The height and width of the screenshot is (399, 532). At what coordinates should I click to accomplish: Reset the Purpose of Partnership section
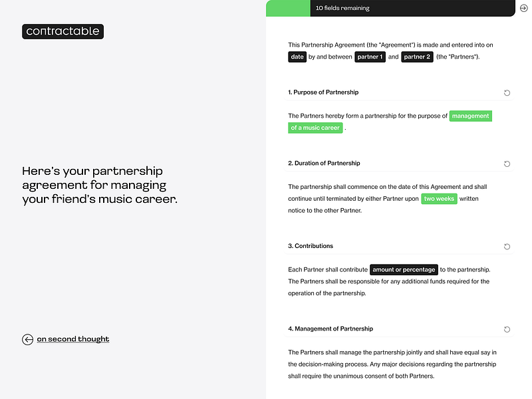click(x=507, y=93)
